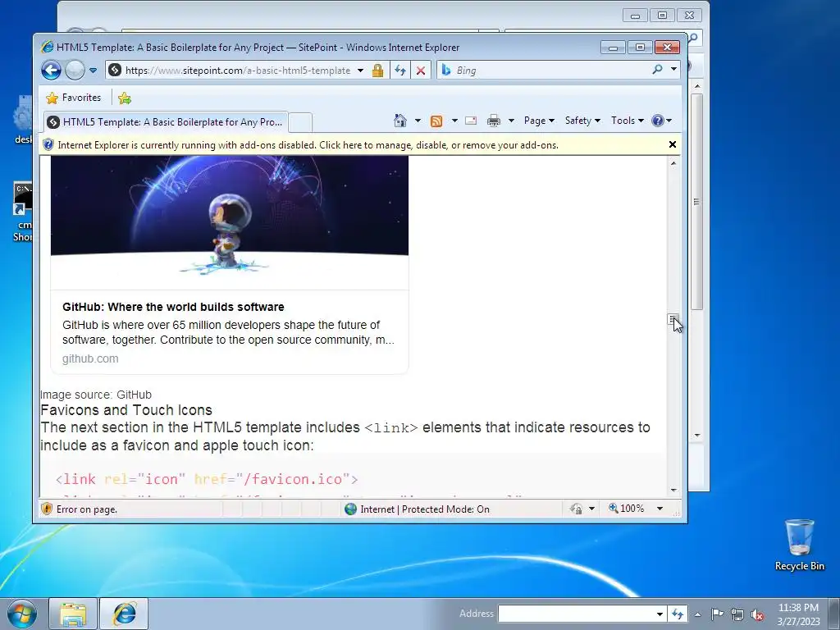840x630 pixels.
Task: Refresh the page with the refresh arrows icon
Action: pos(400,71)
